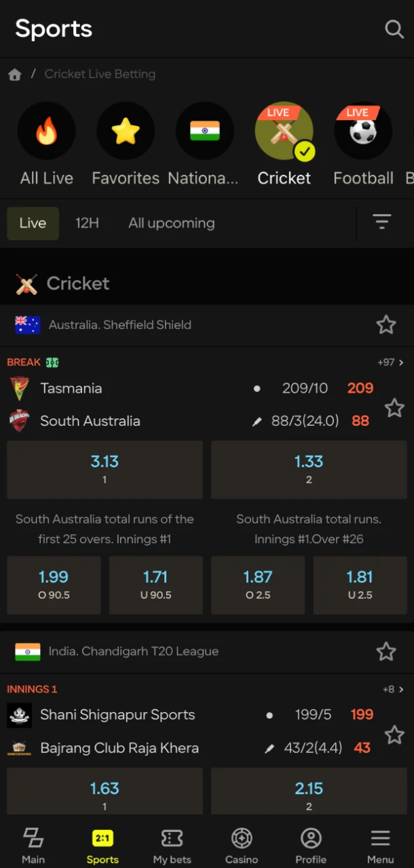Bet on Tasmania at 3.13 odds
The image size is (414, 868).
point(105,469)
